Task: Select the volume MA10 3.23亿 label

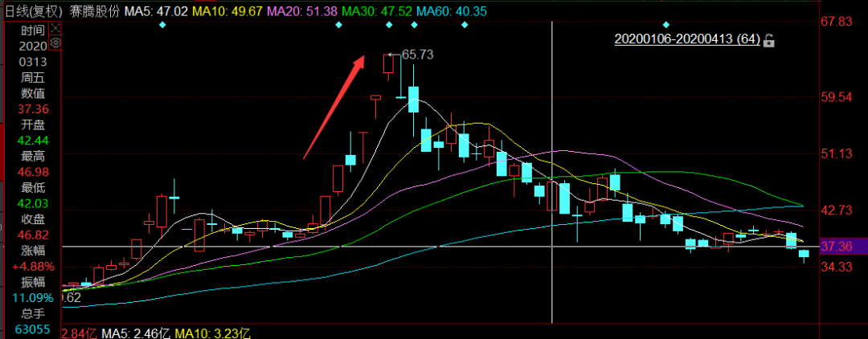Action: point(213,333)
